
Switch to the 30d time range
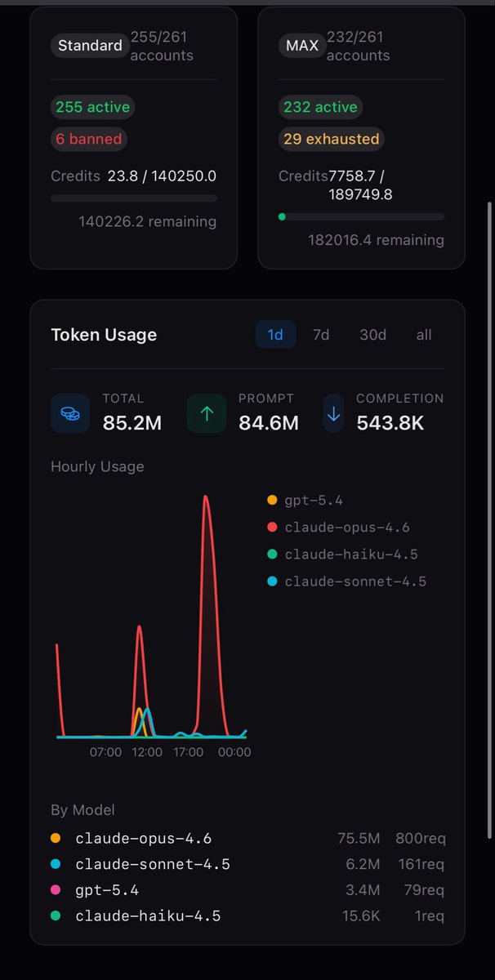tap(373, 335)
